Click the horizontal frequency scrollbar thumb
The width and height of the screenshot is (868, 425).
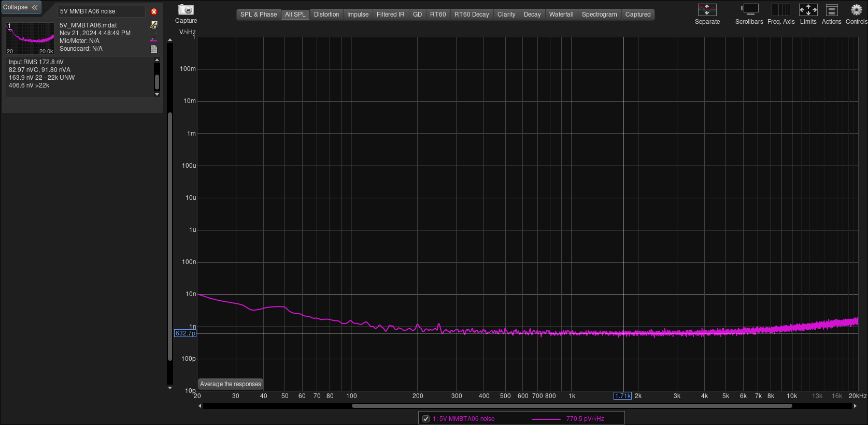coord(572,406)
